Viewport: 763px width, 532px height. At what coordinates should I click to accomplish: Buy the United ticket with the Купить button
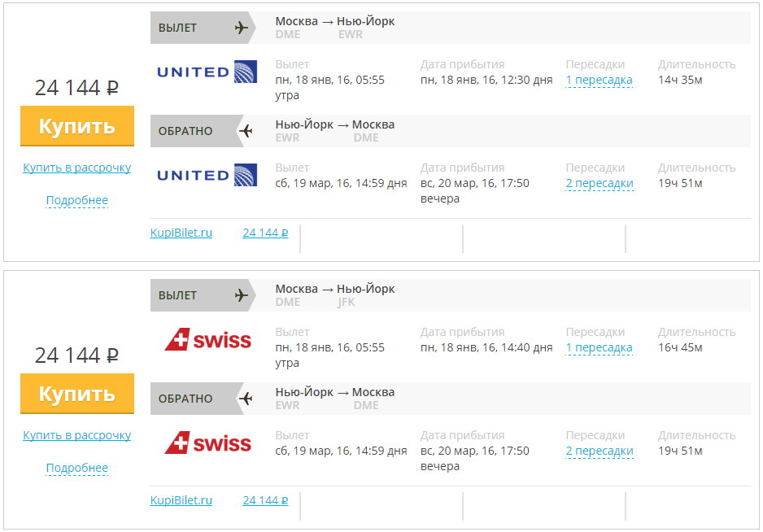pyautogui.click(x=77, y=126)
